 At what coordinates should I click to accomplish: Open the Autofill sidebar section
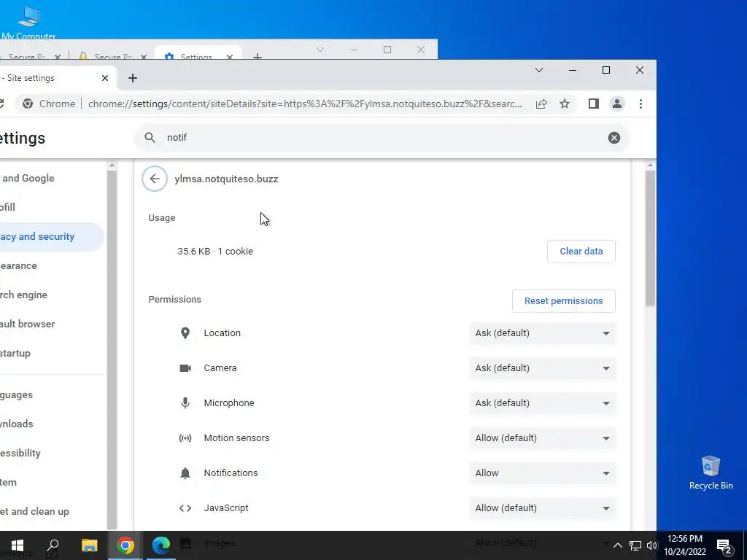(x=50, y=207)
